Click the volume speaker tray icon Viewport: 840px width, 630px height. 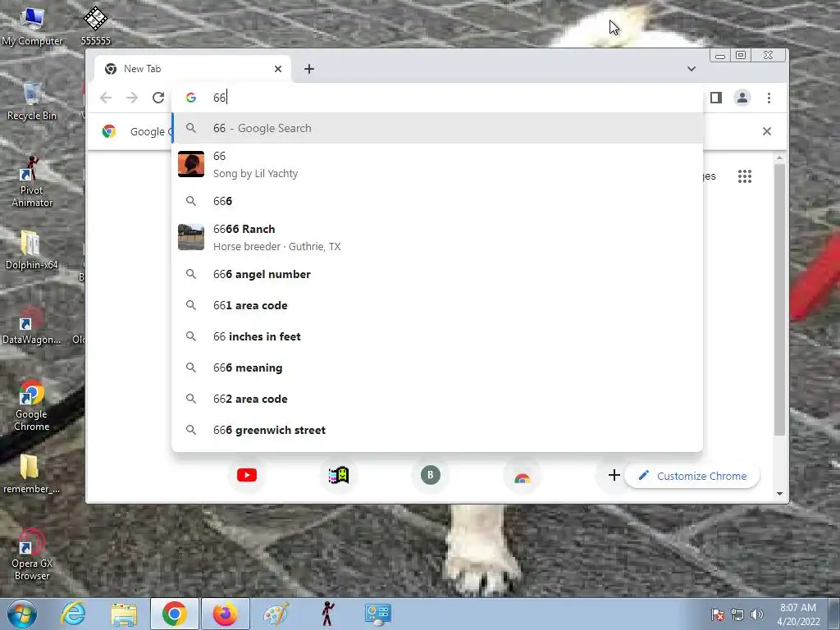[x=756, y=614]
